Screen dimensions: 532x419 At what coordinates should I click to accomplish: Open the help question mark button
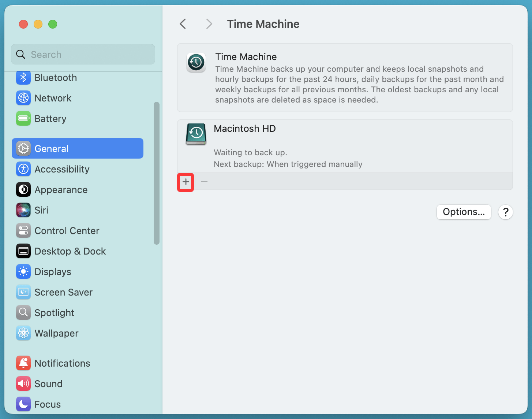[x=506, y=212]
